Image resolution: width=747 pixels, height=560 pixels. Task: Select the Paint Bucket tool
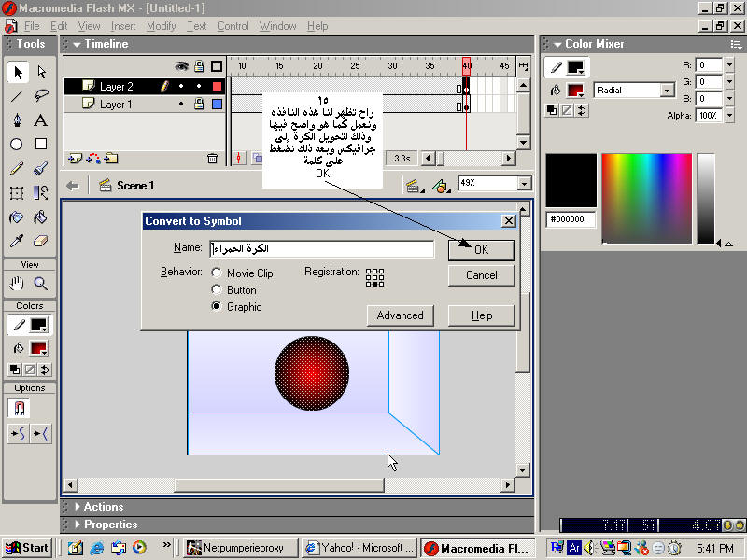pos(41,217)
